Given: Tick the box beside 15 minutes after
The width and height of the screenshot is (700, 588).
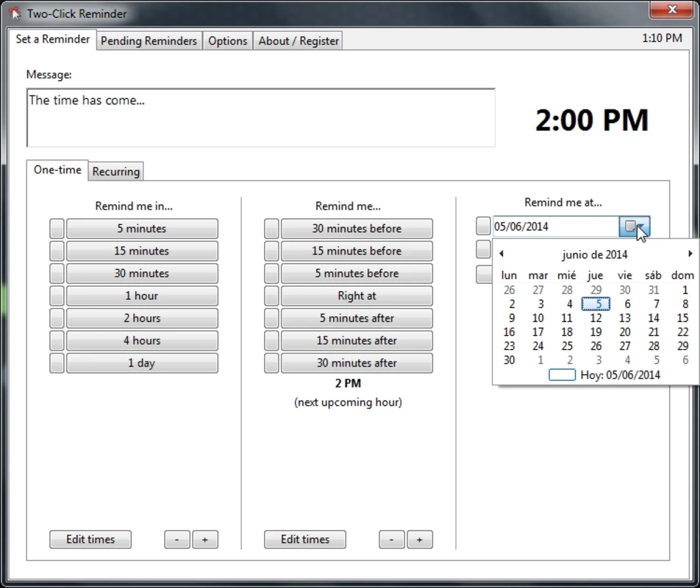Looking at the screenshot, I should 271,340.
